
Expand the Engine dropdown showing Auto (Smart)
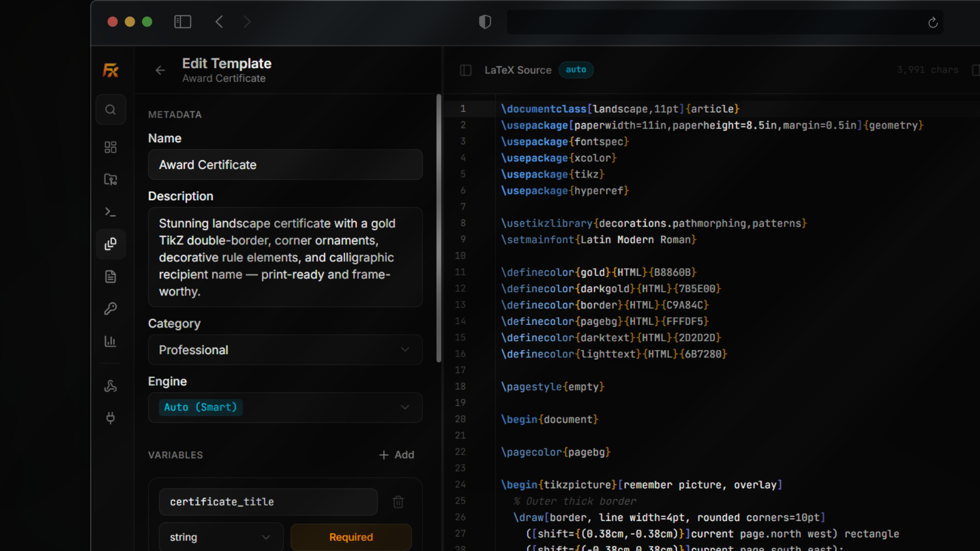[x=285, y=407]
